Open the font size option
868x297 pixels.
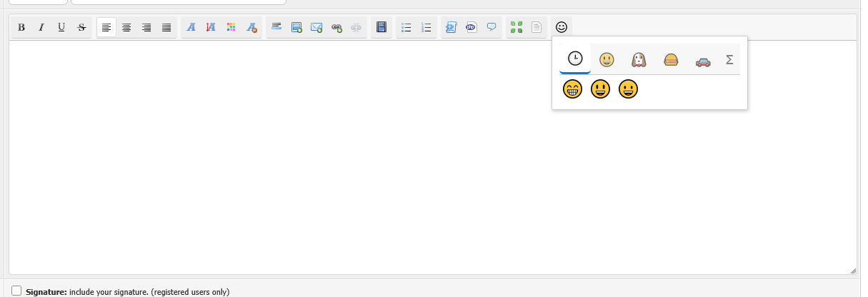[x=211, y=28]
